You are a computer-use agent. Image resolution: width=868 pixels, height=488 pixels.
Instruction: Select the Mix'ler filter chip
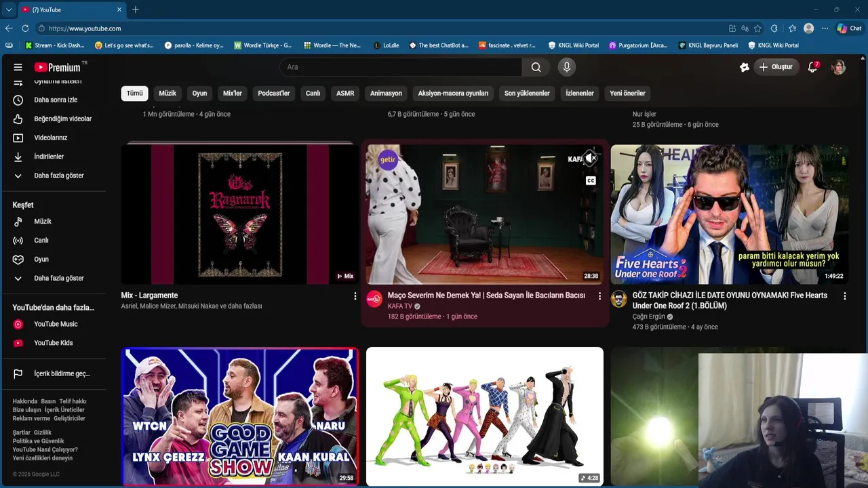coord(233,94)
